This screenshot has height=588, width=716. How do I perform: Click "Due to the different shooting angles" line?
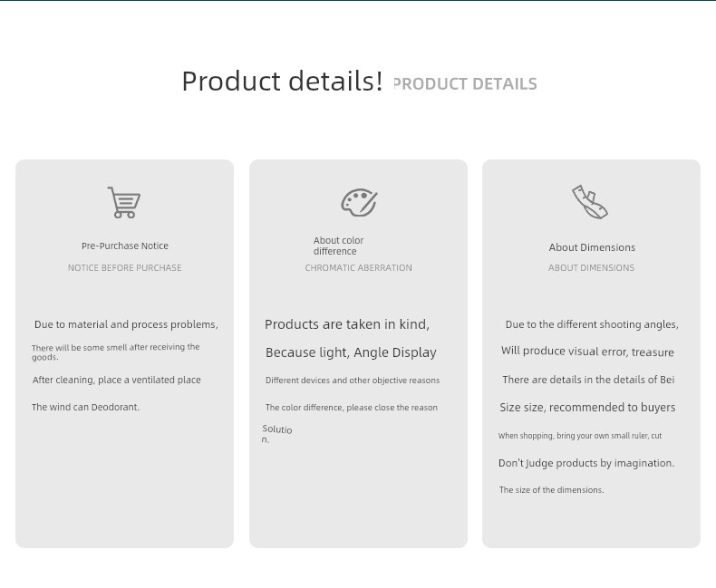point(592,324)
